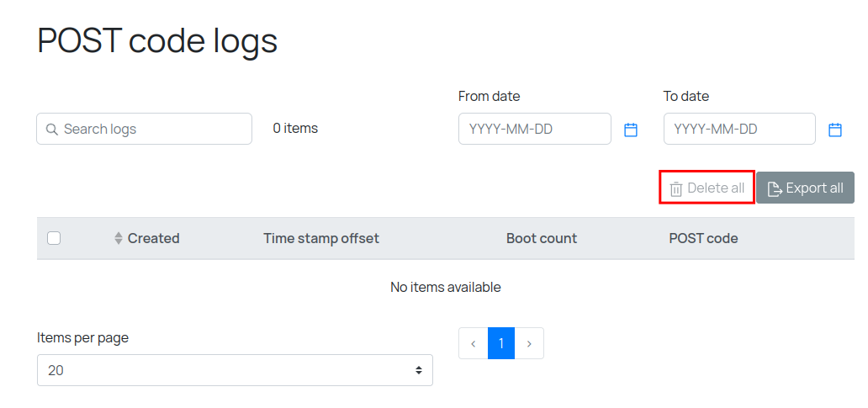Image resolution: width=868 pixels, height=408 pixels.
Task: Go to the next page chevron
Action: [529, 343]
